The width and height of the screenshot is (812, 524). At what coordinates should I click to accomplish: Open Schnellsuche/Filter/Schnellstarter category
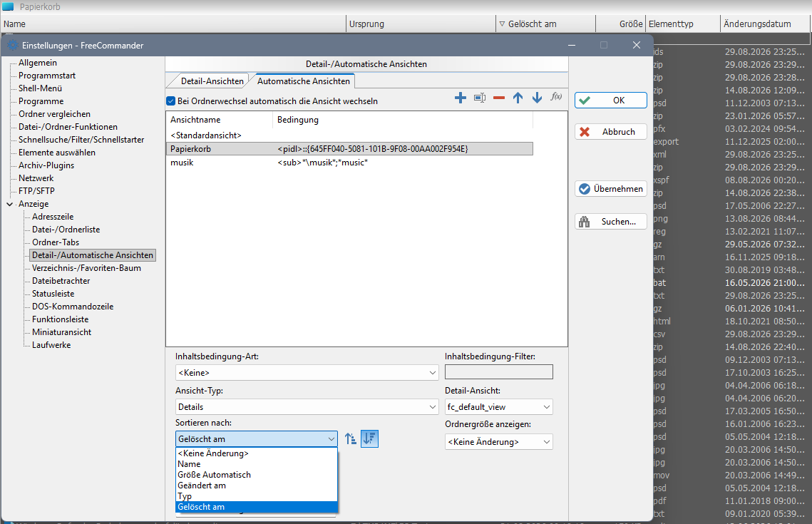[x=81, y=140]
